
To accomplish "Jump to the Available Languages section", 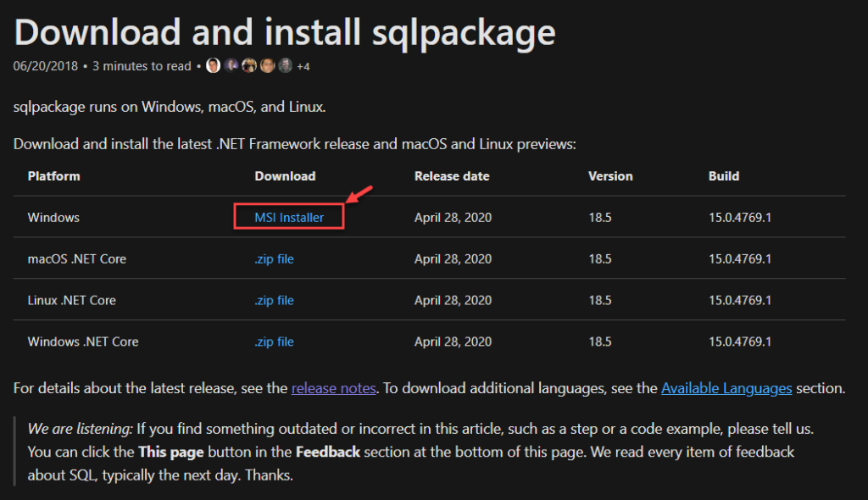I will [x=726, y=387].
